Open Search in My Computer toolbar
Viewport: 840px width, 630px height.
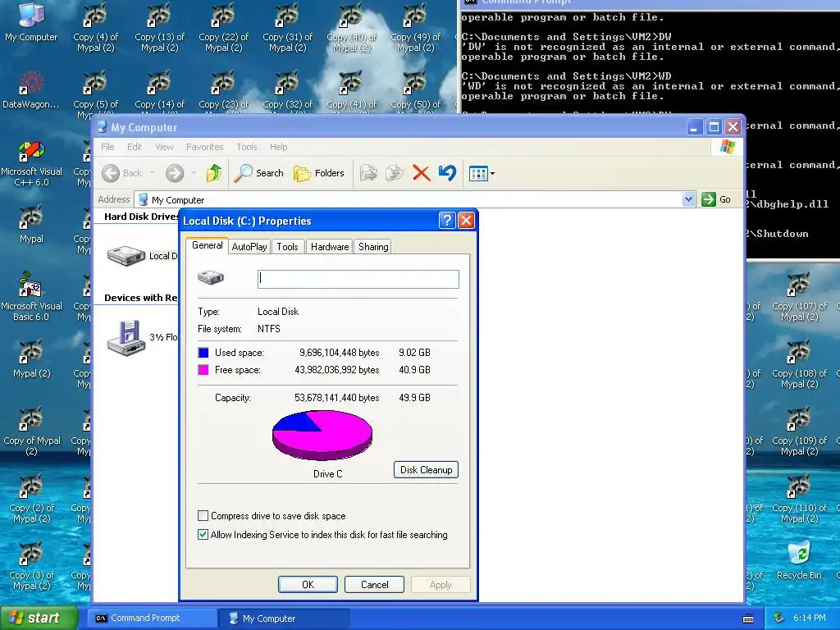[x=258, y=173]
